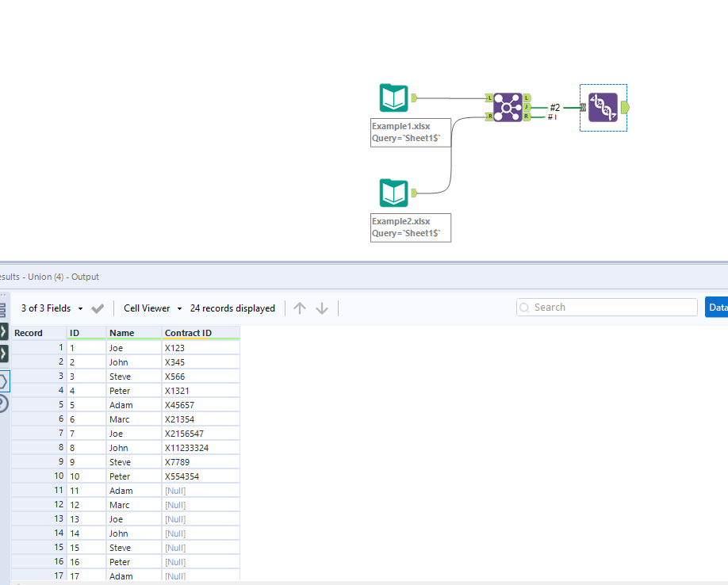Sort records by the Contract ID column header

(188, 333)
